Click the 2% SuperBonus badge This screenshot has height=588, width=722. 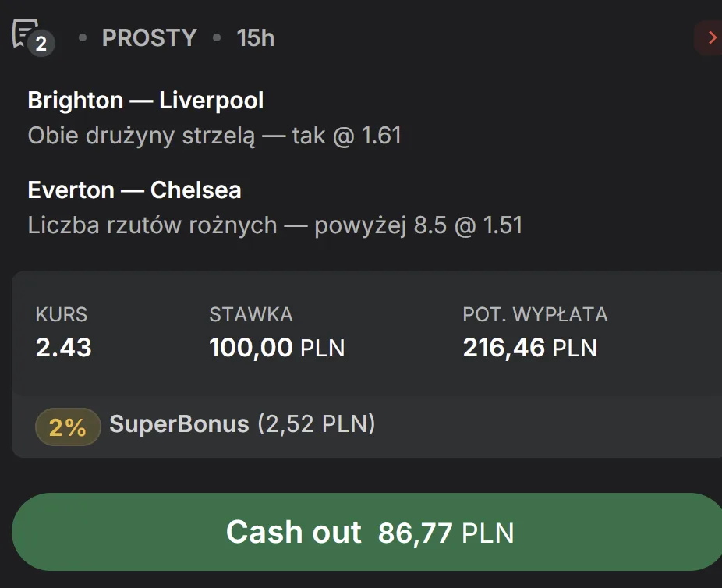[67, 427]
